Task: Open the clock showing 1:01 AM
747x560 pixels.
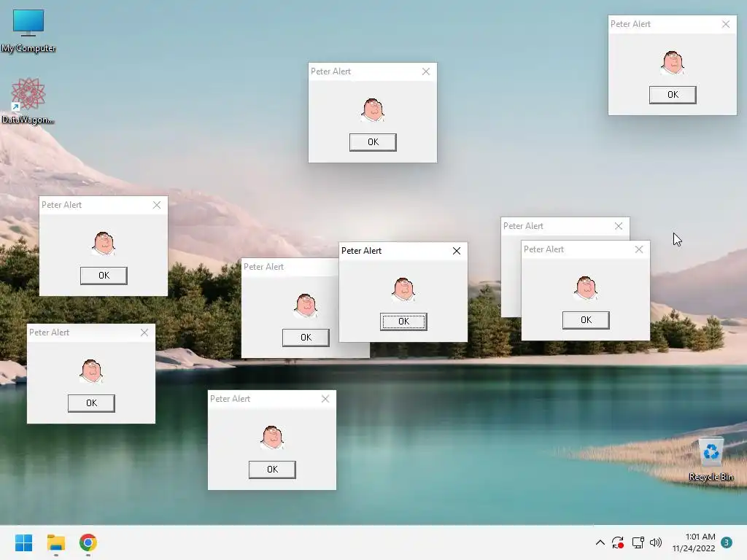Action: tap(694, 542)
